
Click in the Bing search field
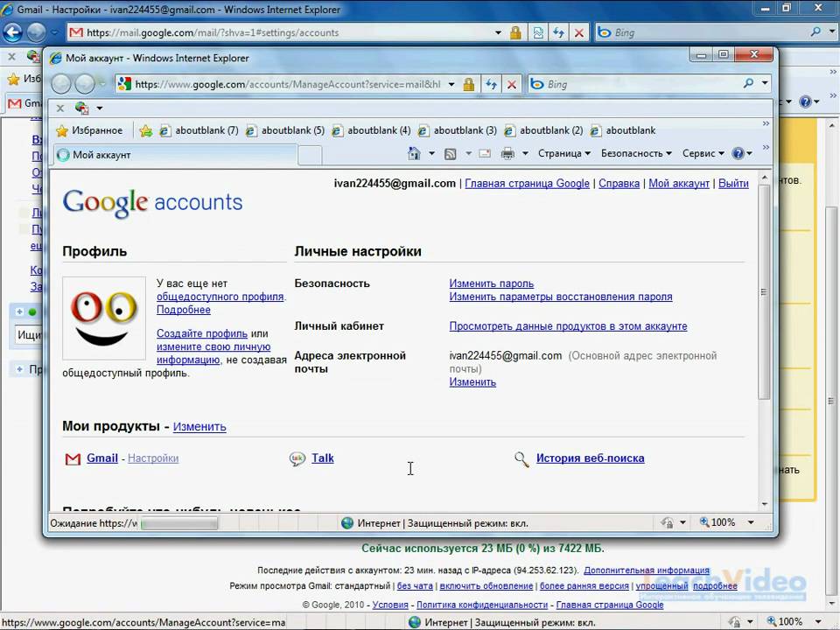(x=640, y=85)
